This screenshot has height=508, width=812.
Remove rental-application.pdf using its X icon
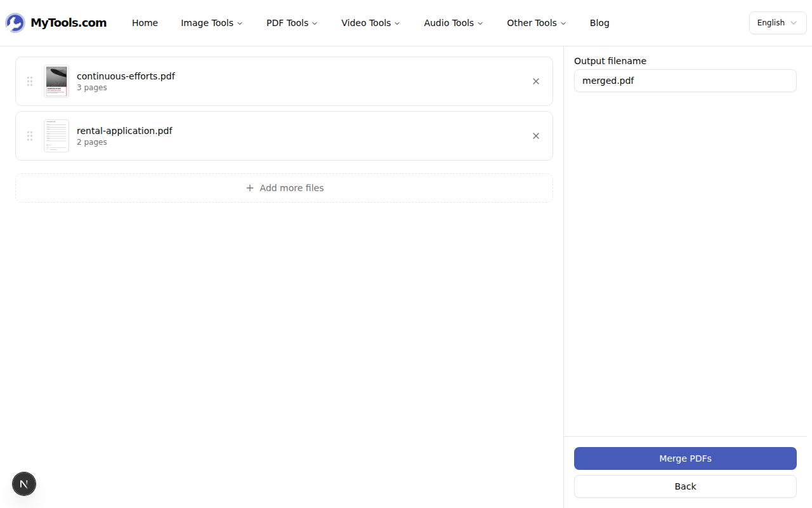(x=535, y=136)
